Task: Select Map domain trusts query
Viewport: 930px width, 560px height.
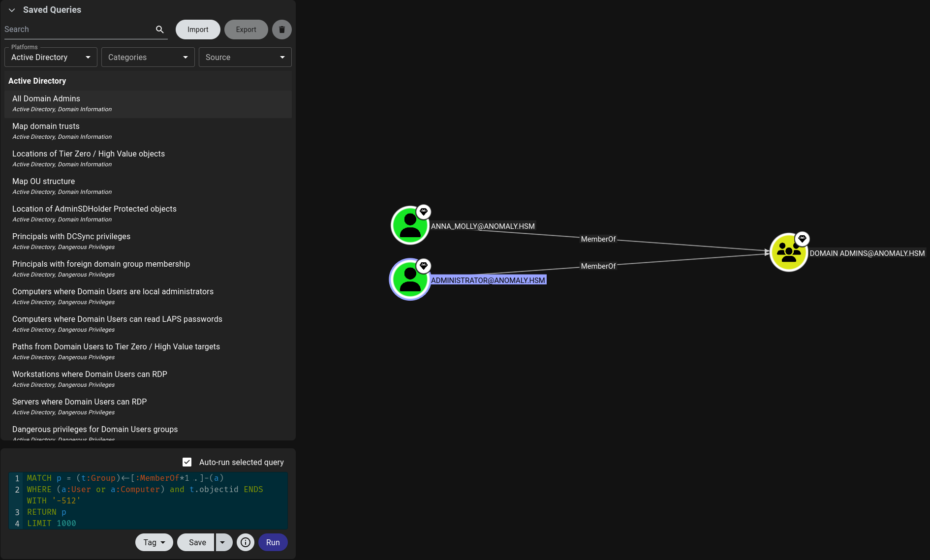Action: [x=46, y=126]
